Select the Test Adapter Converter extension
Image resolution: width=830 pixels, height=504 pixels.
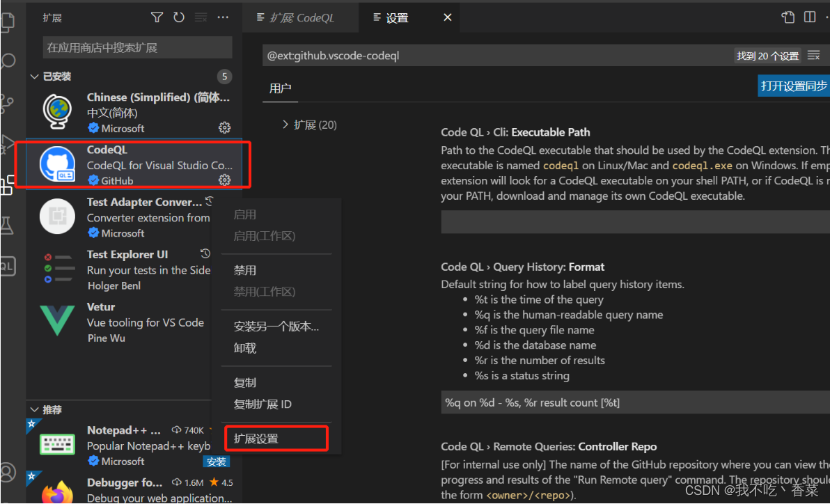(x=120, y=217)
